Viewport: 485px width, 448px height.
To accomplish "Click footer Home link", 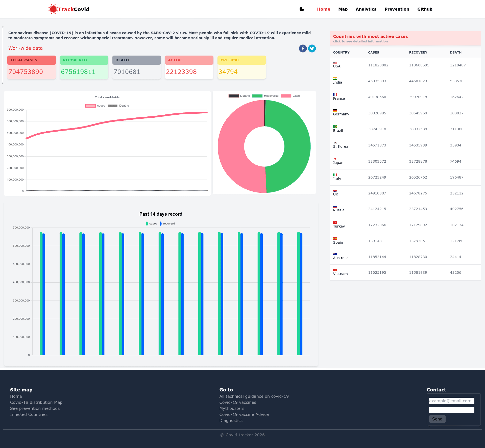I will tap(16, 396).
